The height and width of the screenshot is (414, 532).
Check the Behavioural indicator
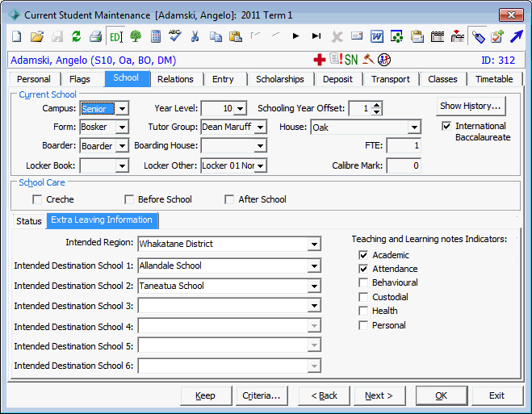pyautogui.click(x=363, y=282)
